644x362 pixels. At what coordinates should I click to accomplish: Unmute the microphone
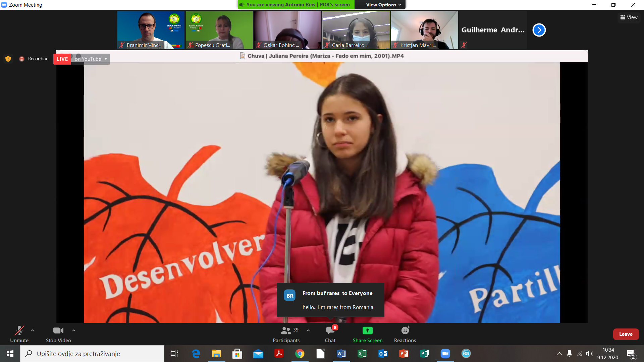19,334
